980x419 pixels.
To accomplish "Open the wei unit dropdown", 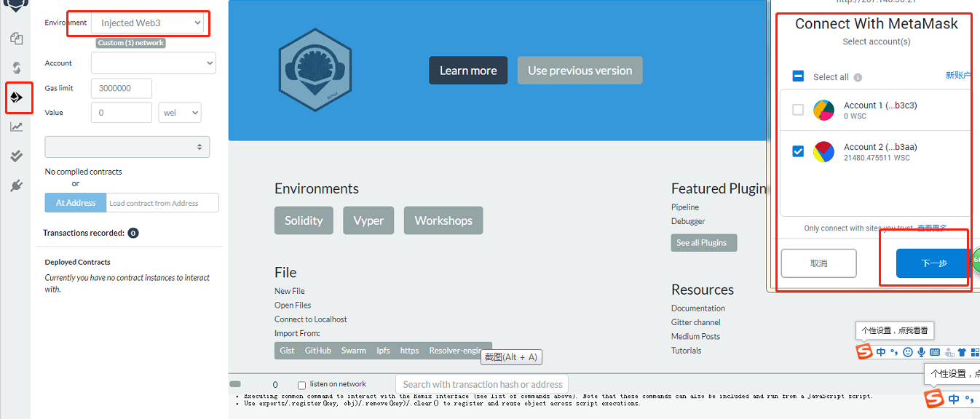I will tap(180, 113).
